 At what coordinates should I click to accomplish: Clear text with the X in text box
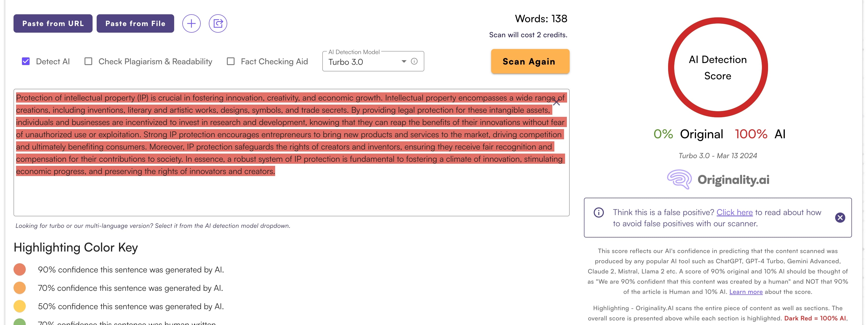coord(556,102)
